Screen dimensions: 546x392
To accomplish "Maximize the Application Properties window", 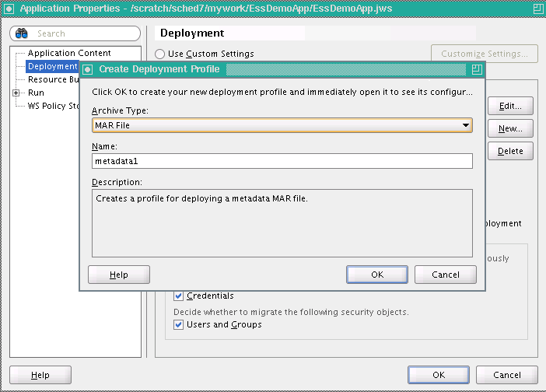I will point(538,9).
